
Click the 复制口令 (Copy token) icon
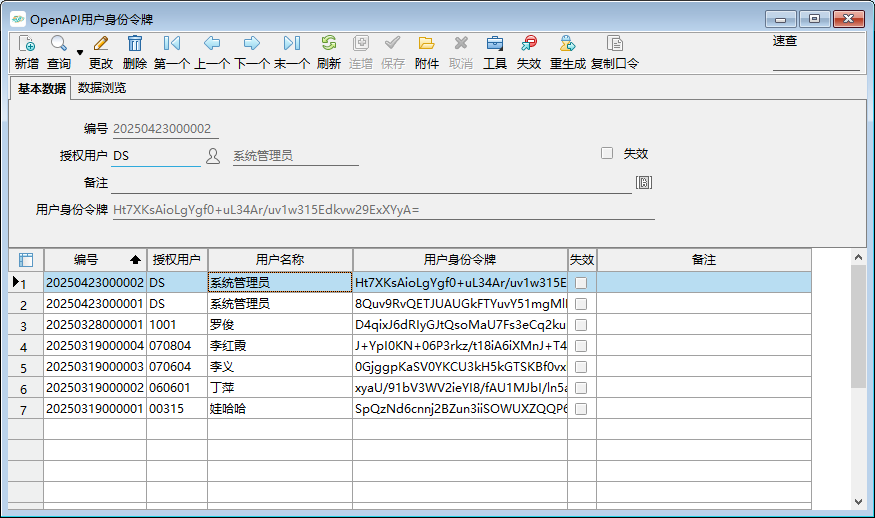pyautogui.click(x=615, y=44)
